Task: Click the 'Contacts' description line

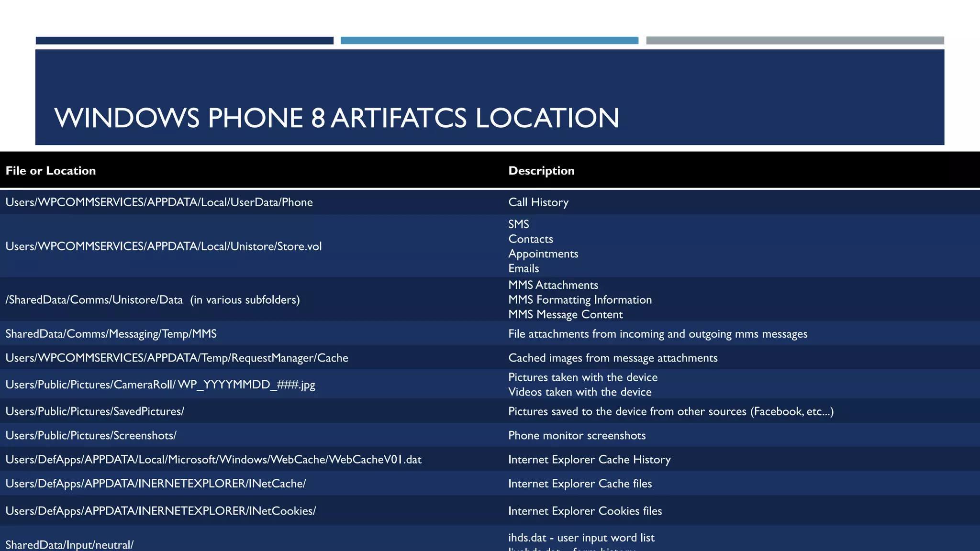Action: 531,239
